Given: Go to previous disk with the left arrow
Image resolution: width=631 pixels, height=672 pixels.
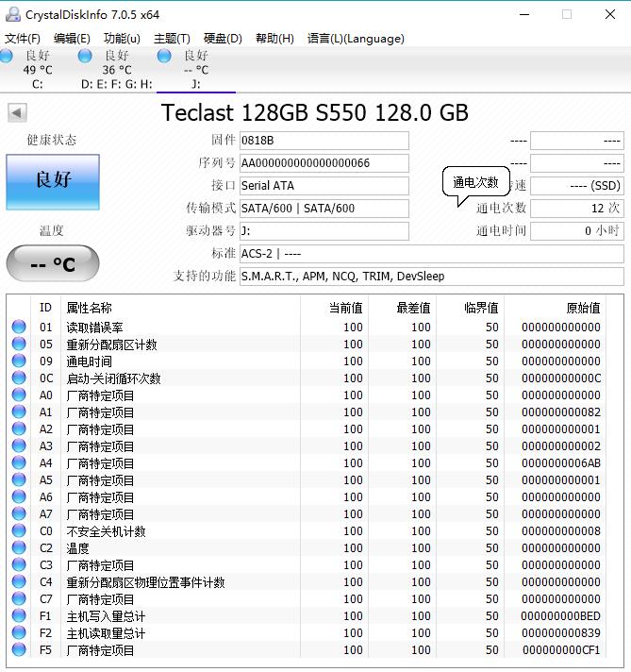Looking at the screenshot, I should coord(17,113).
